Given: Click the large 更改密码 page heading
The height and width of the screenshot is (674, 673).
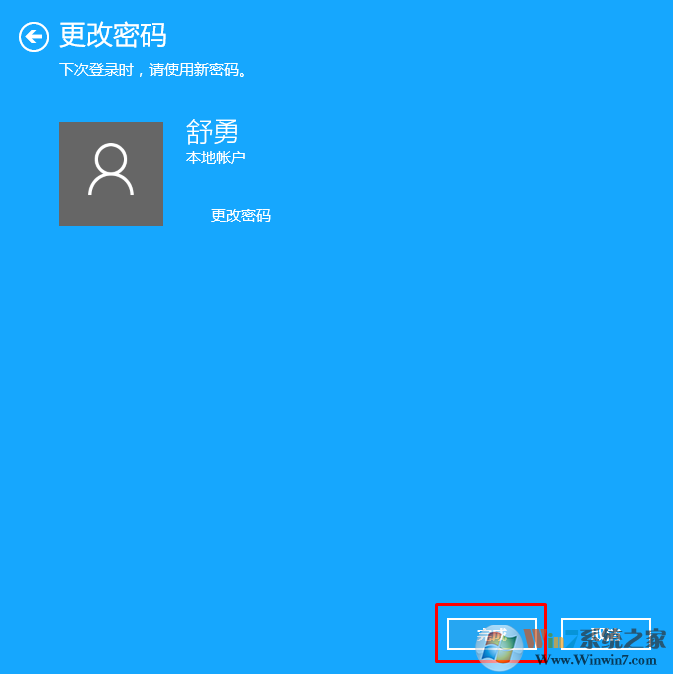Looking at the screenshot, I should click(x=113, y=35).
